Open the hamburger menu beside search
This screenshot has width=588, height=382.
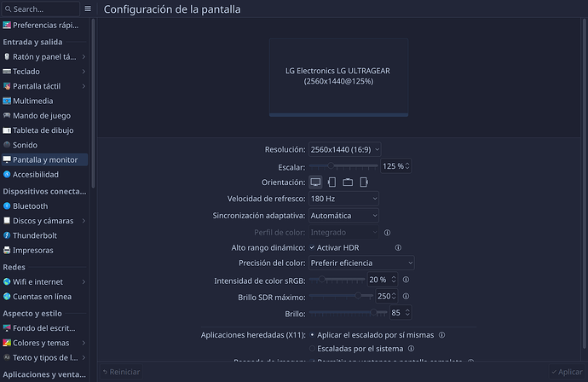coord(88,9)
